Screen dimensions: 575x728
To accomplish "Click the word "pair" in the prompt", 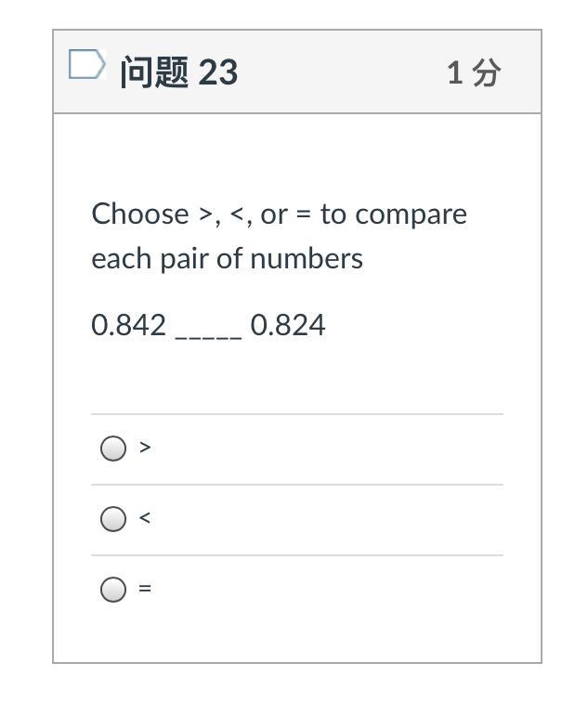I will coord(185,259).
